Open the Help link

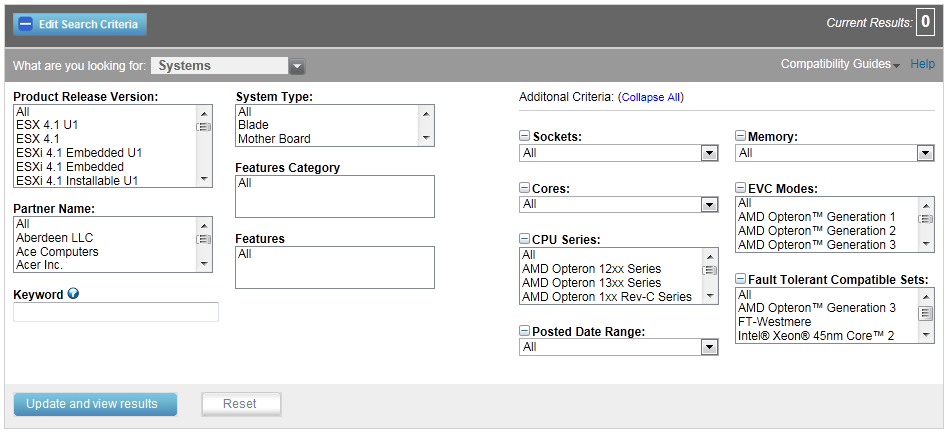[922, 64]
